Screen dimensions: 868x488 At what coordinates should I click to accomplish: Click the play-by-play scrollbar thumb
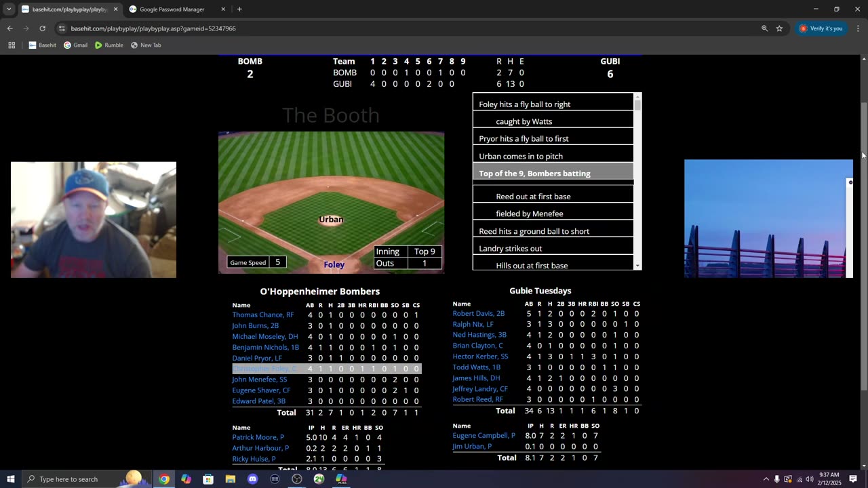tap(637, 105)
